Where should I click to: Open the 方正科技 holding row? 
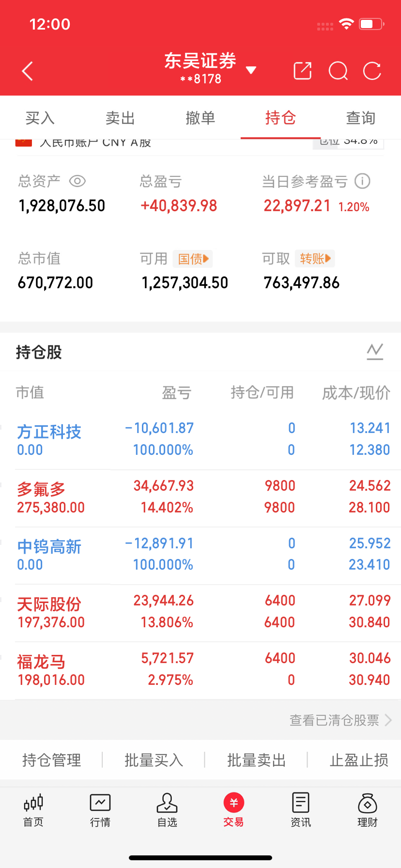200,440
